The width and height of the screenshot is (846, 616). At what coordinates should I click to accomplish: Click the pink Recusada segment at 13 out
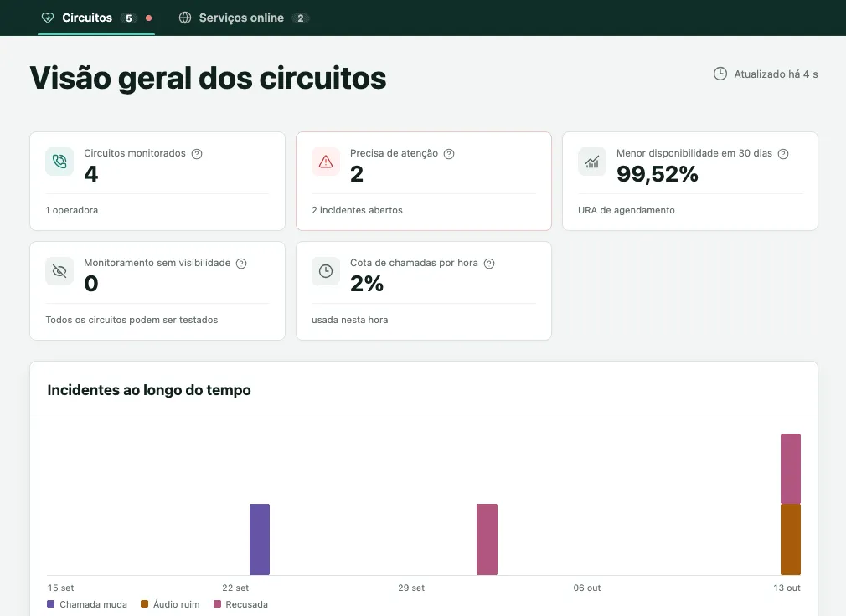coord(791,469)
